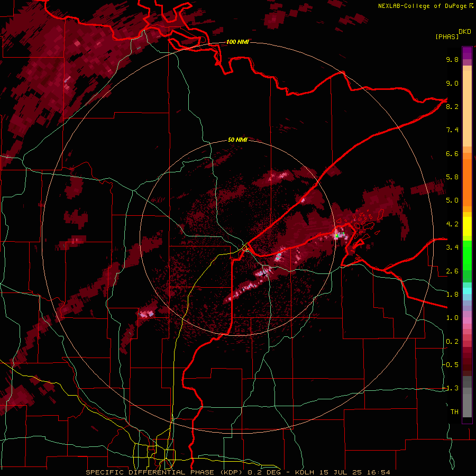
Task: Click the green high-KDP pixel on radar map
Action: 337,235
